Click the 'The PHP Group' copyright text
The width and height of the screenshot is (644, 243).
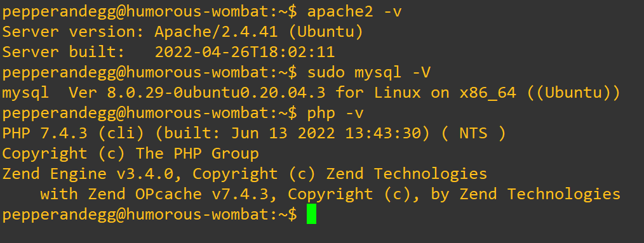click(x=198, y=154)
